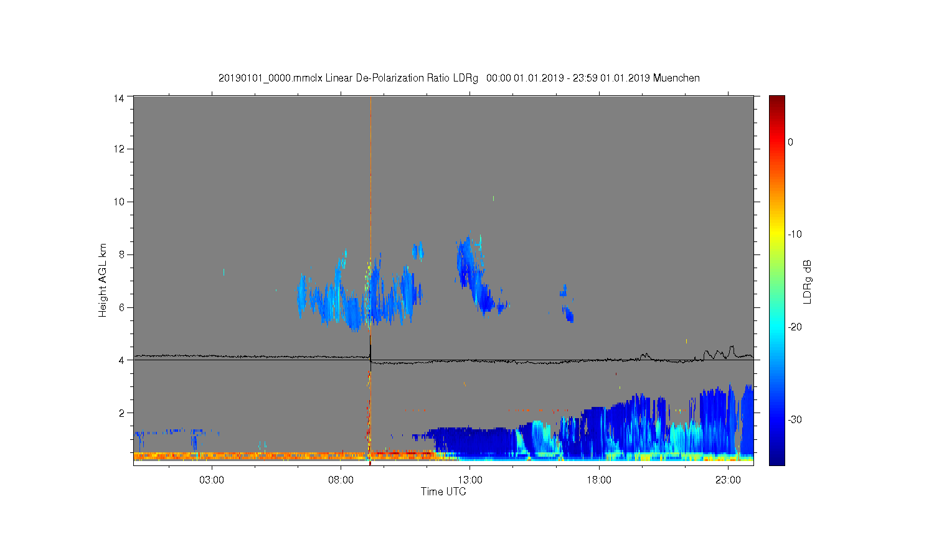Click the 8 km height tick label
Viewport: 934px width, 560px height.
coord(121,254)
